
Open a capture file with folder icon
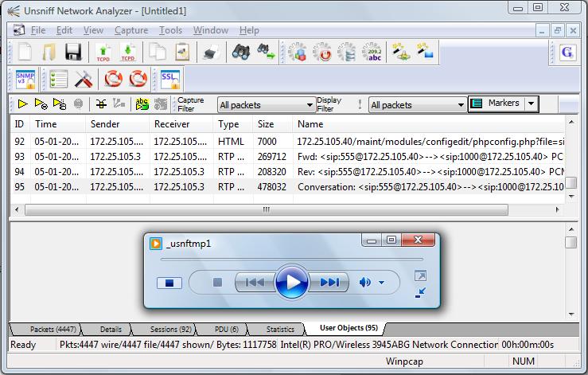(49, 52)
